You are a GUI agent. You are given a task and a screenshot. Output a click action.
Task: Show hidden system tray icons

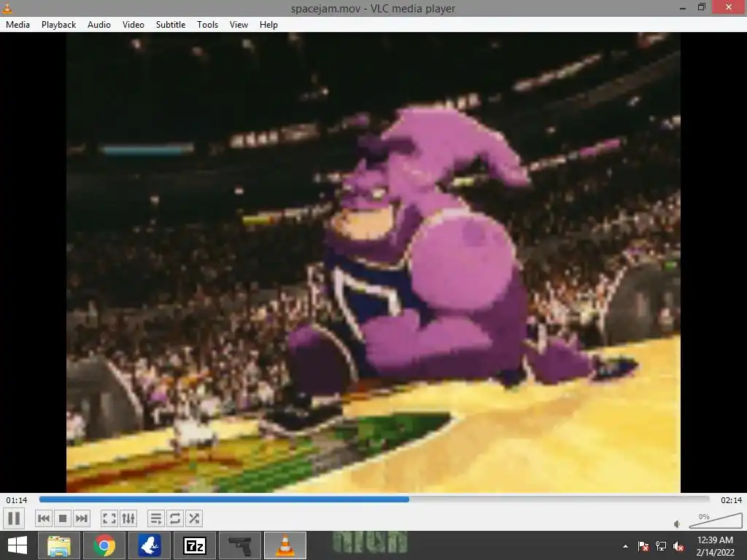pos(625,546)
